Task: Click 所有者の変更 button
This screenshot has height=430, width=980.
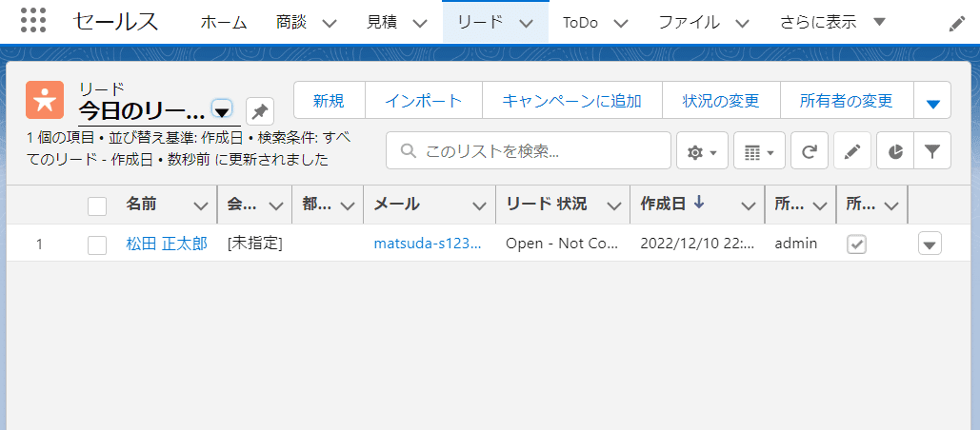Action: 847,100
